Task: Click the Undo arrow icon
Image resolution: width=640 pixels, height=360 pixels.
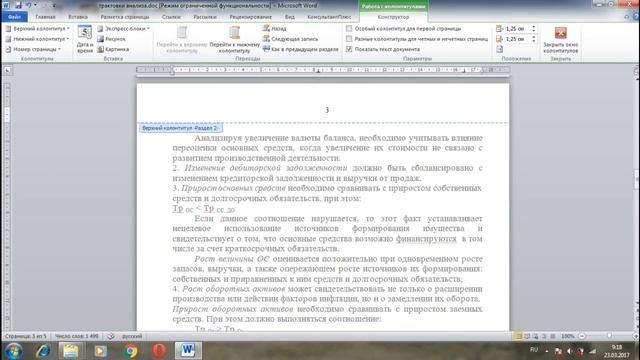Action: (29, 5)
